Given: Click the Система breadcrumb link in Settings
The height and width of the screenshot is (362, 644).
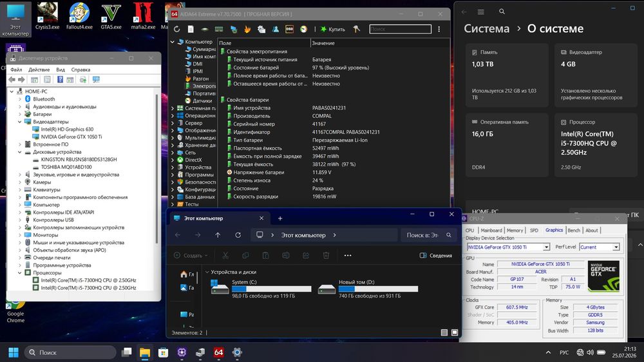Looking at the screenshot, I should point(487,29).
